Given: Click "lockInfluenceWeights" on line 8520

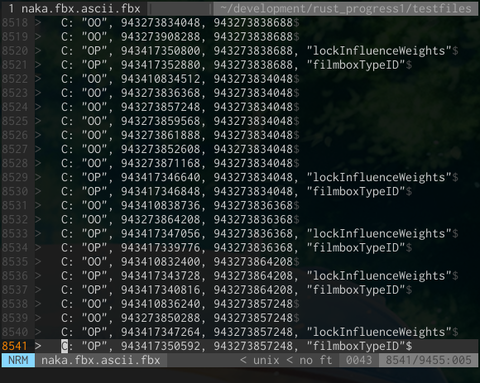Looking at the screenshot, I should click(379, 51).
